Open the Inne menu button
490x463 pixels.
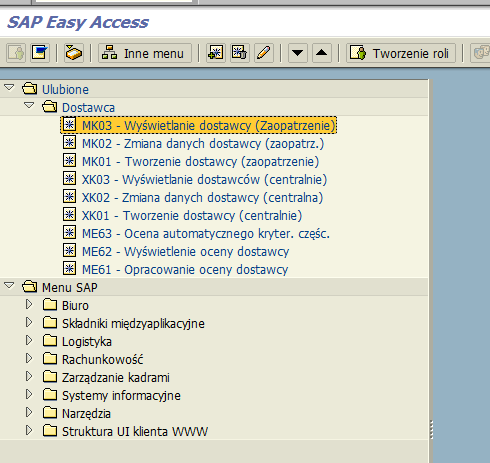click(x=145, y=53)
